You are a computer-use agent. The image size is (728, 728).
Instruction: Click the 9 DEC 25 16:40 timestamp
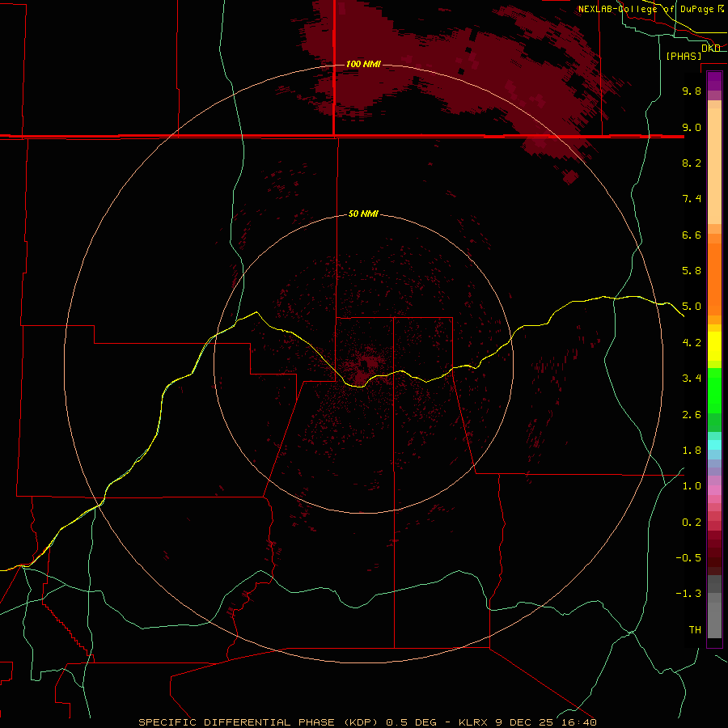click(545, 722)
